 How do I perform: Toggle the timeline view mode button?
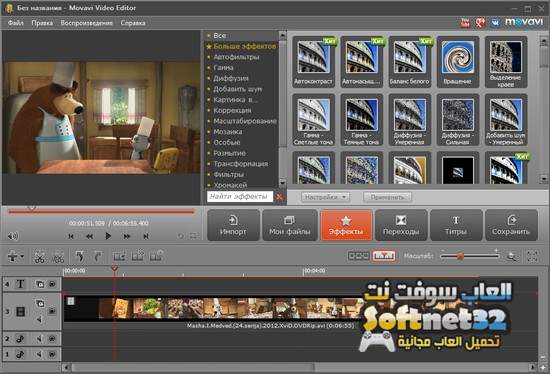[384, 256]
